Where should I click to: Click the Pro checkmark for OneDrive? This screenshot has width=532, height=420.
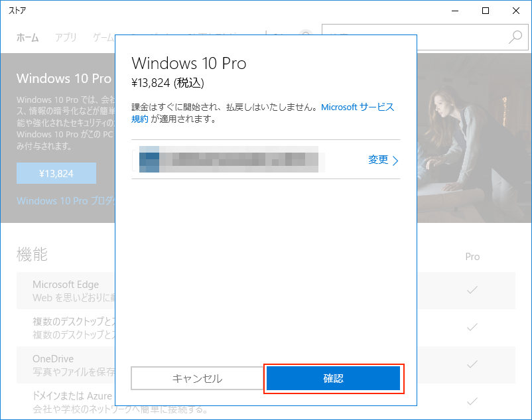[472, 364]
